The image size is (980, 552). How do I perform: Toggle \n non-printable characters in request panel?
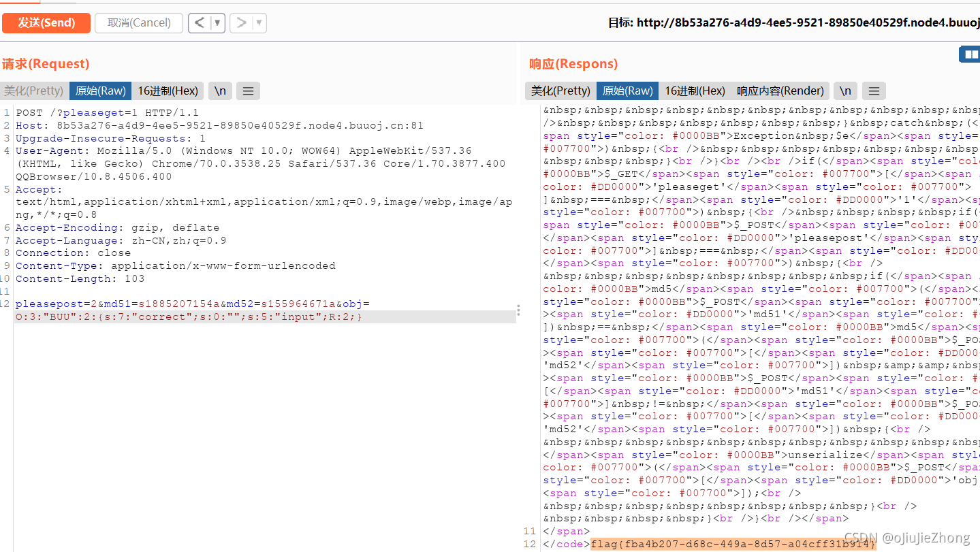(220, 91)
